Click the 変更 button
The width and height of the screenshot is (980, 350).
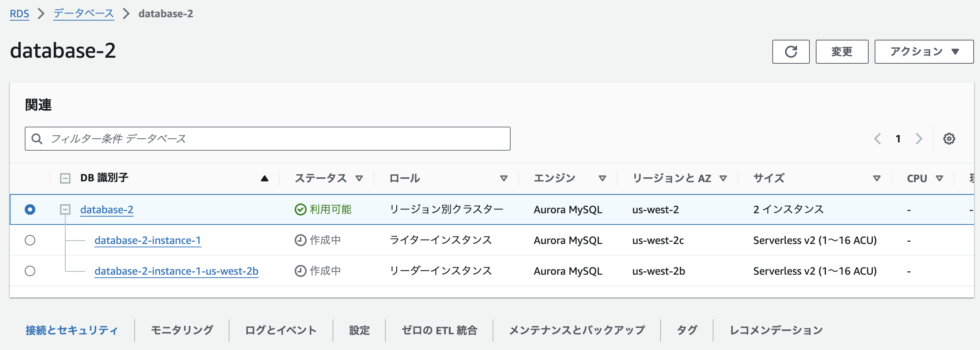click(x=842, y=52)
